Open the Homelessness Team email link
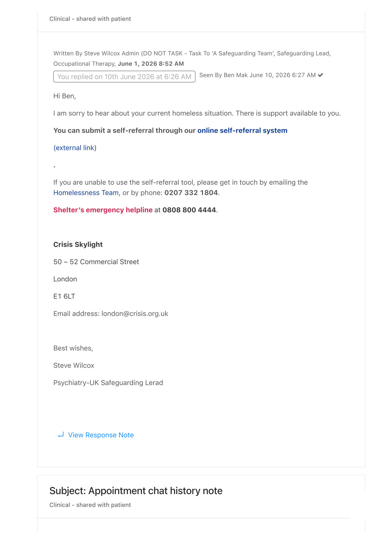The width and height of the screenshot is (392, 554). pos(86,193)
